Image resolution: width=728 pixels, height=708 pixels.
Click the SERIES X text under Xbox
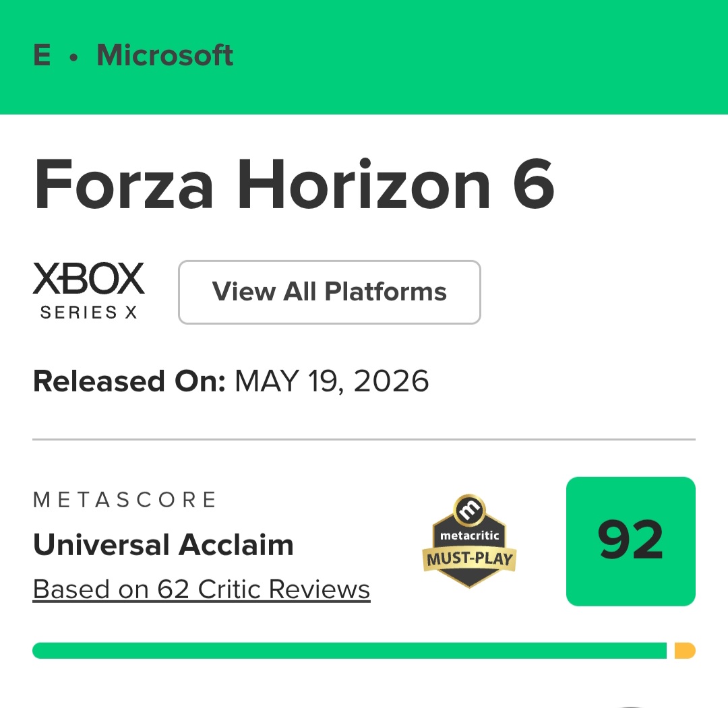point(89,313)
